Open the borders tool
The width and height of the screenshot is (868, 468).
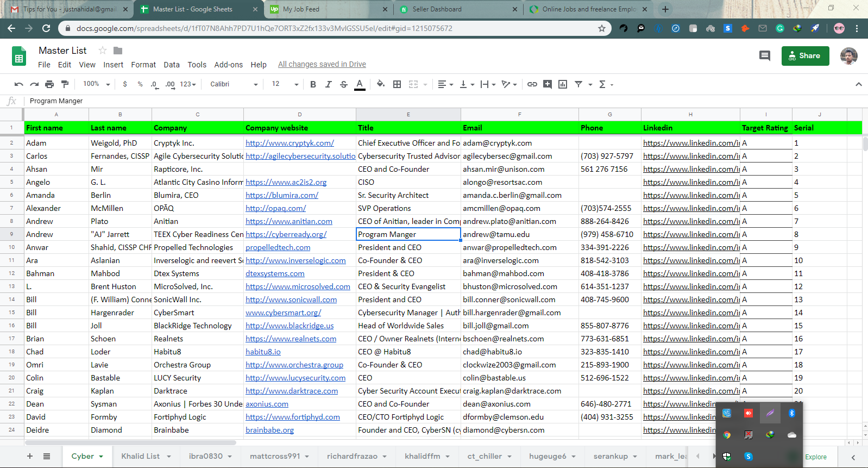click(397, 84)
